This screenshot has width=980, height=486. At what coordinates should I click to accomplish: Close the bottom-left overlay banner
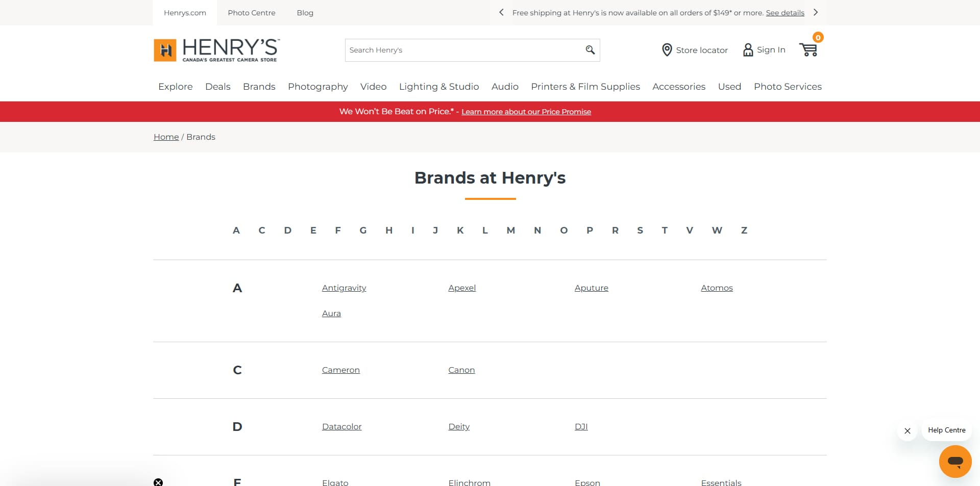coord(158,482)
